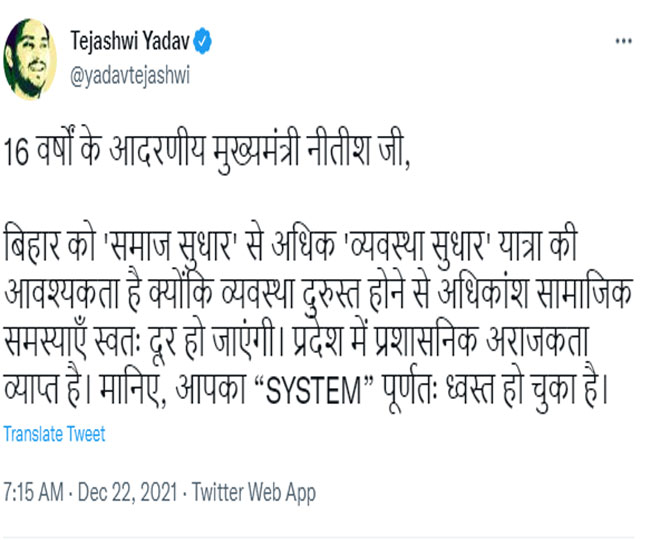Click the display name Tejashwi Yadav
Image resolution: width=650 pixels, height=540 pixels.
tap(129, 41)
